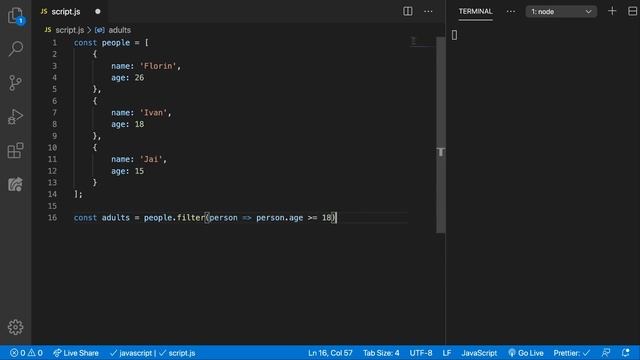Screen dimensions: 640x360
Task: Start Live Share from status bar
Action: (x=76, y=353)
